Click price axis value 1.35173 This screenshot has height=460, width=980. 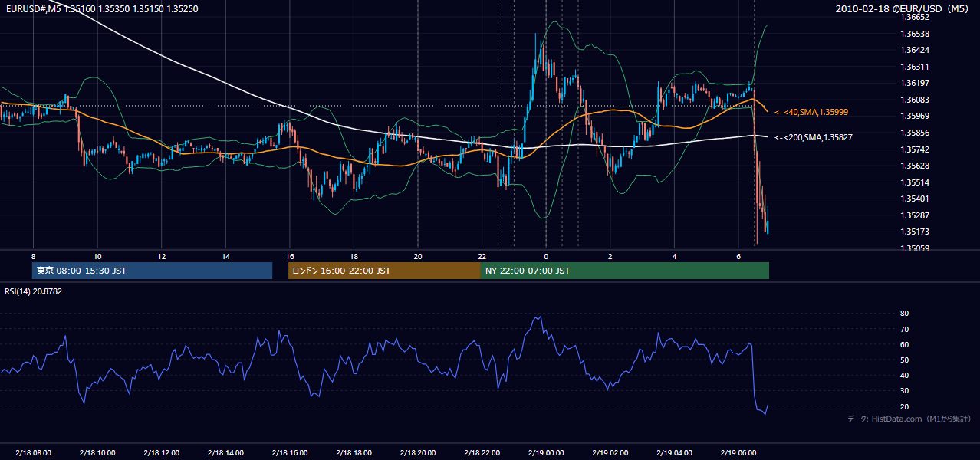pos(915,232)
